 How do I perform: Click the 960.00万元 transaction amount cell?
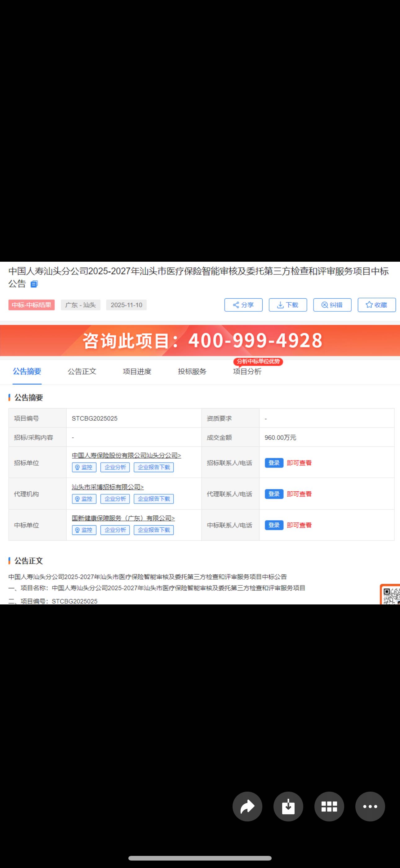coord(327,437)
